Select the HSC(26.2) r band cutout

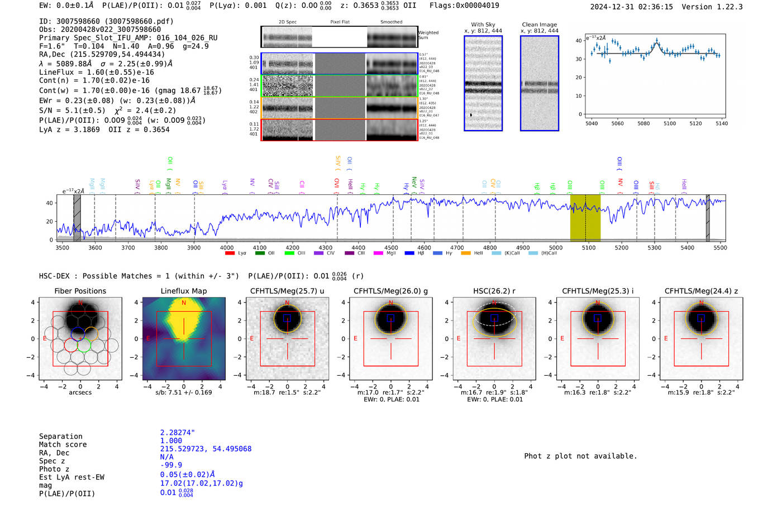494,338
